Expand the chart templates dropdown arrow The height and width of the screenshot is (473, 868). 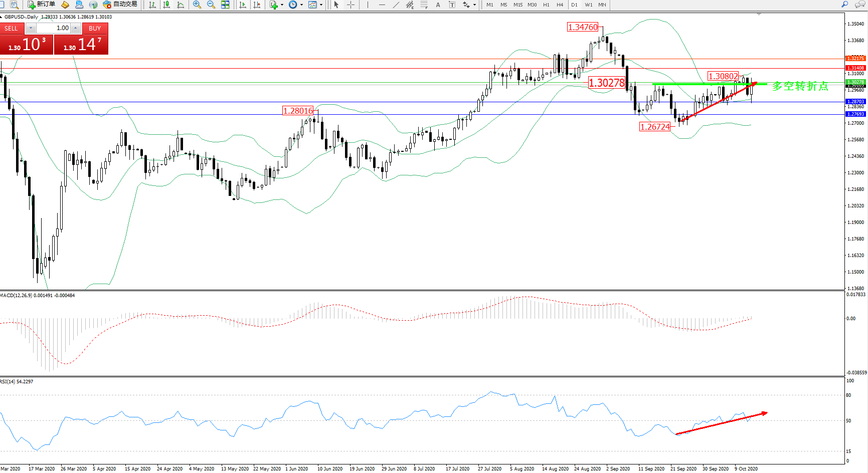point(321,5)
